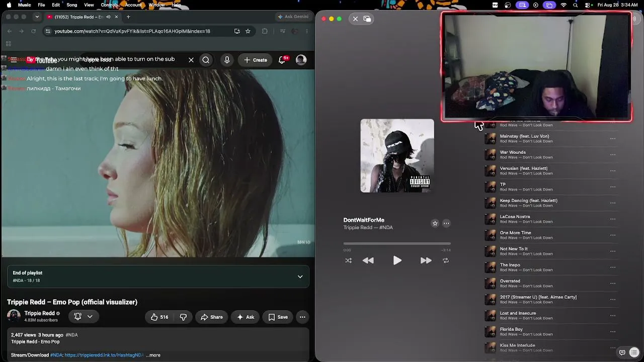Close Music full screen player

[x=355, y=19]
